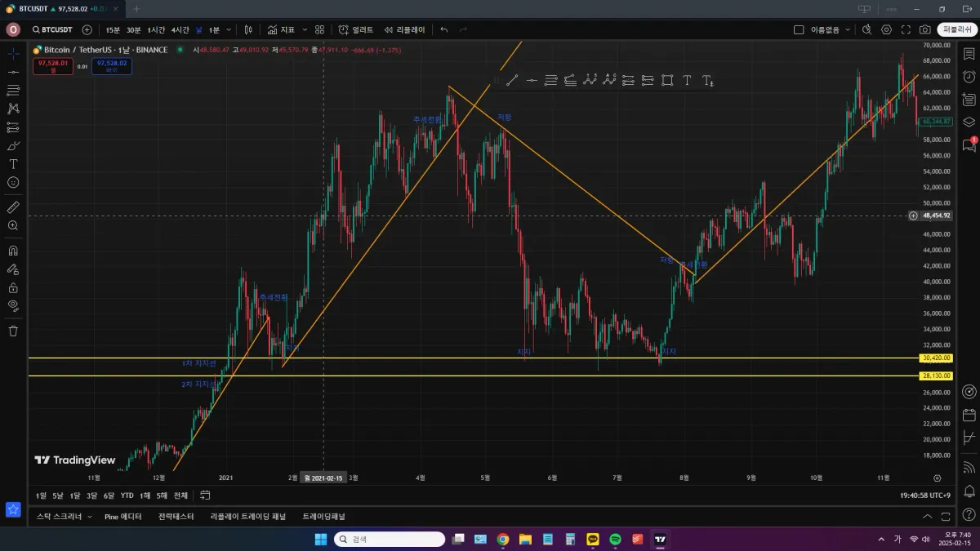This screenshot has height=551, width=980.
Task: Expand the time interval dropdown
Action: (228, 29)
